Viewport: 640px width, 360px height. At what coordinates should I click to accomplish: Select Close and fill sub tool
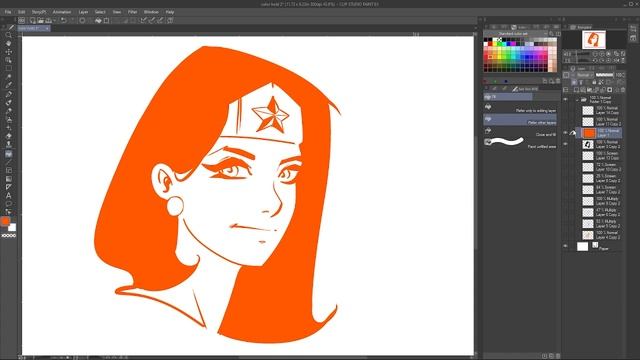(520, 132)
